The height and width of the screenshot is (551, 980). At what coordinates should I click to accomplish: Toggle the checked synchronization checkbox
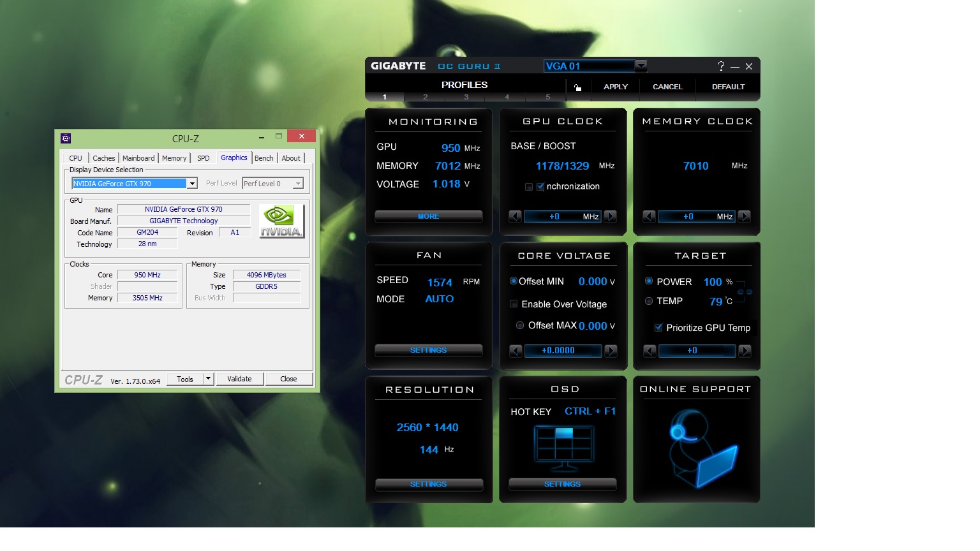pos(540,187)
